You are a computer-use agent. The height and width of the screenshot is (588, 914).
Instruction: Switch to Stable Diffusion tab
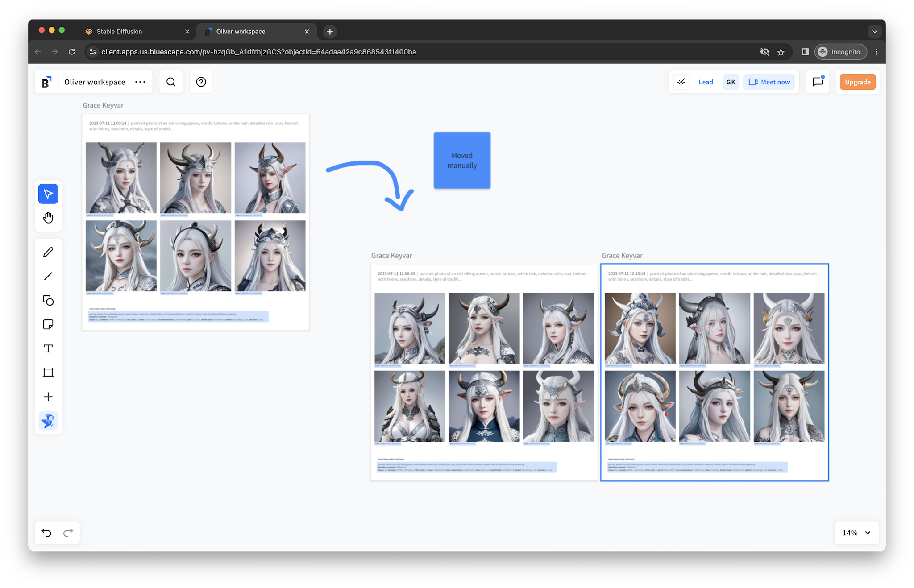tap(119, 32)
